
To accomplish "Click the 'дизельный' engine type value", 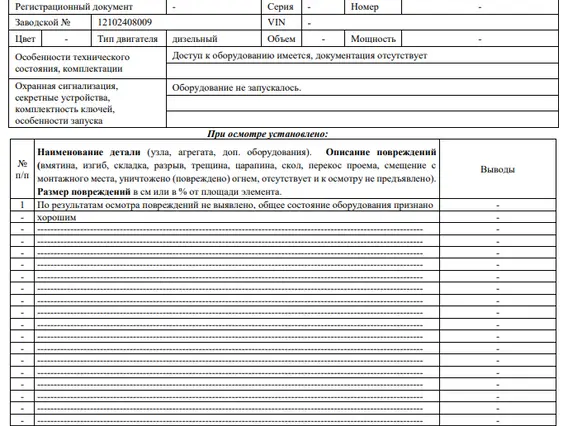I will [x=195, y=39].
